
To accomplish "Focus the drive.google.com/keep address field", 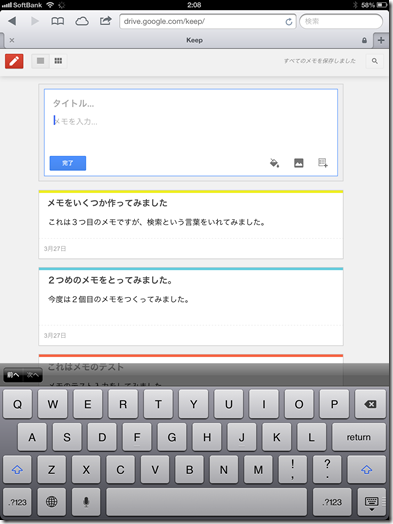I will pos(208,21).
